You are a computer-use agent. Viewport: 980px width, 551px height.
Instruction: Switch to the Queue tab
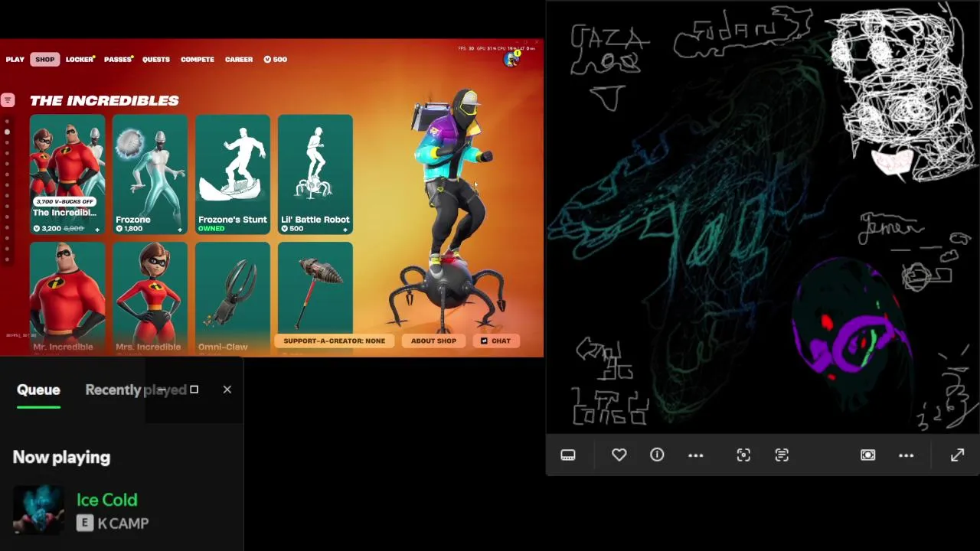38,390
